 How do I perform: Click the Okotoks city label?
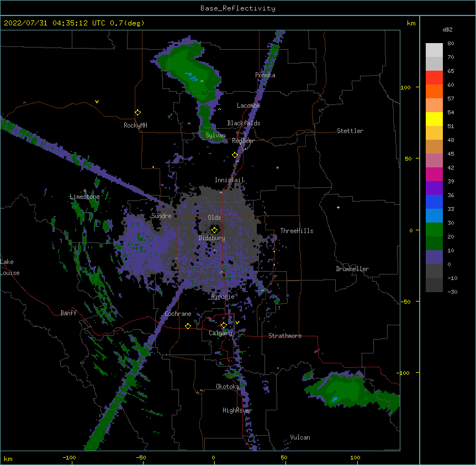point(228,387)
